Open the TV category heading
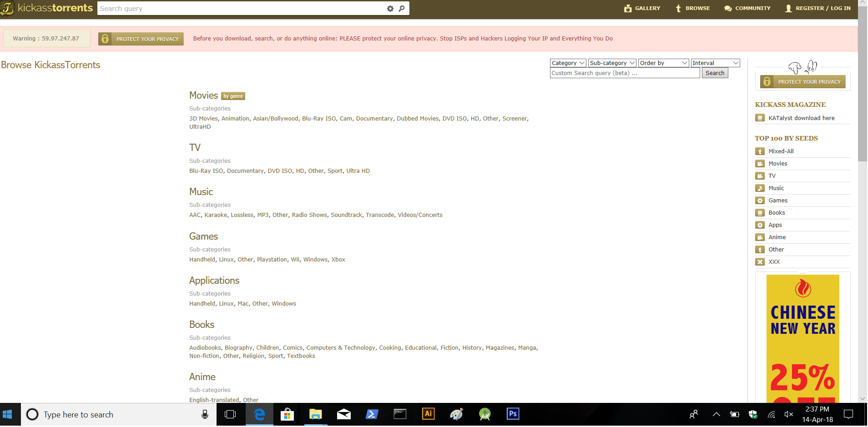Screen dimensions: 868x427 pyautogui.click(x=195, y=148)
